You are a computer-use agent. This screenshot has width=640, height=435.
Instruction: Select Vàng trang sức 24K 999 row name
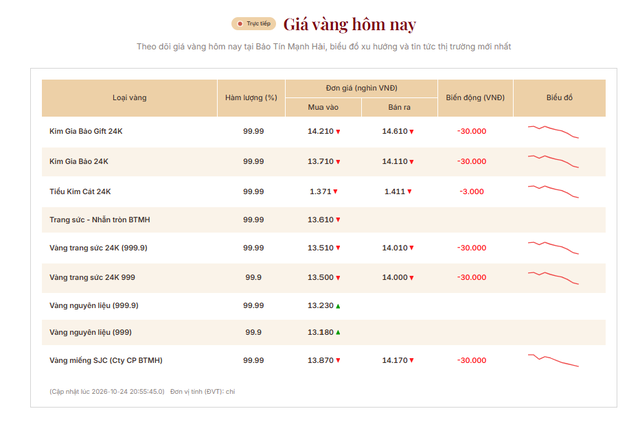(x=92, y=277)
